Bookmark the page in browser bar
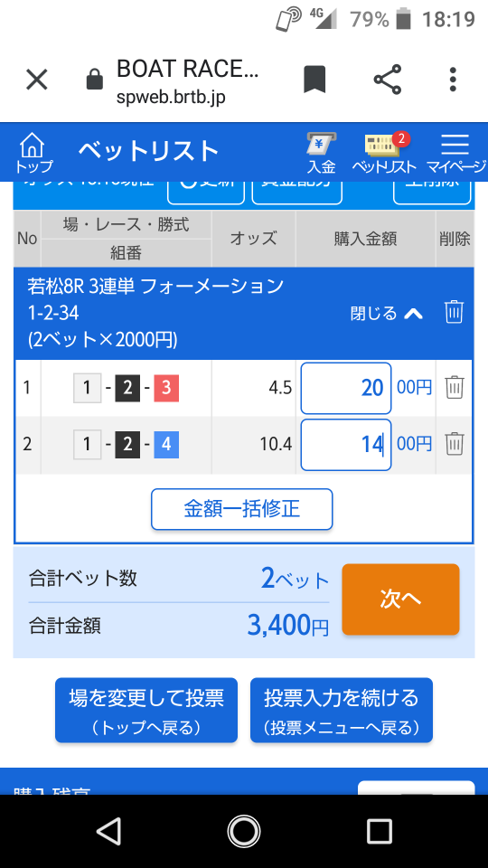This screenshot has height=868, width=488. [314, 80]
